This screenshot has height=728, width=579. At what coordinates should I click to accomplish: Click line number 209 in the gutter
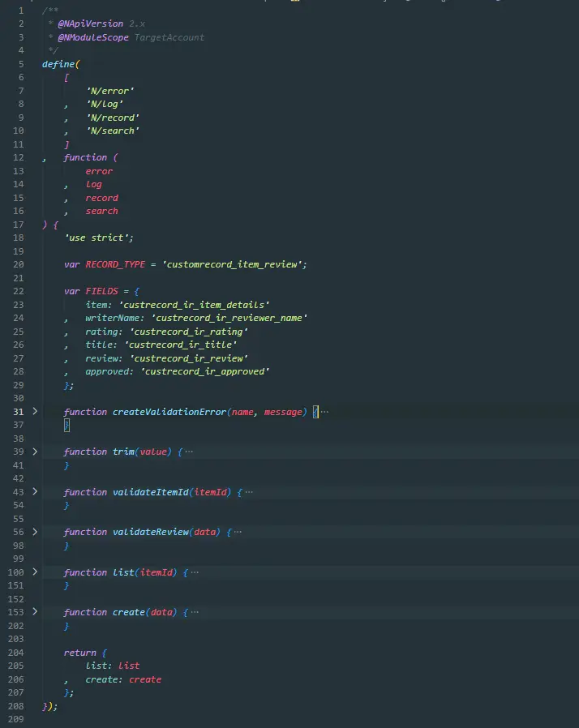click(15, 719)
